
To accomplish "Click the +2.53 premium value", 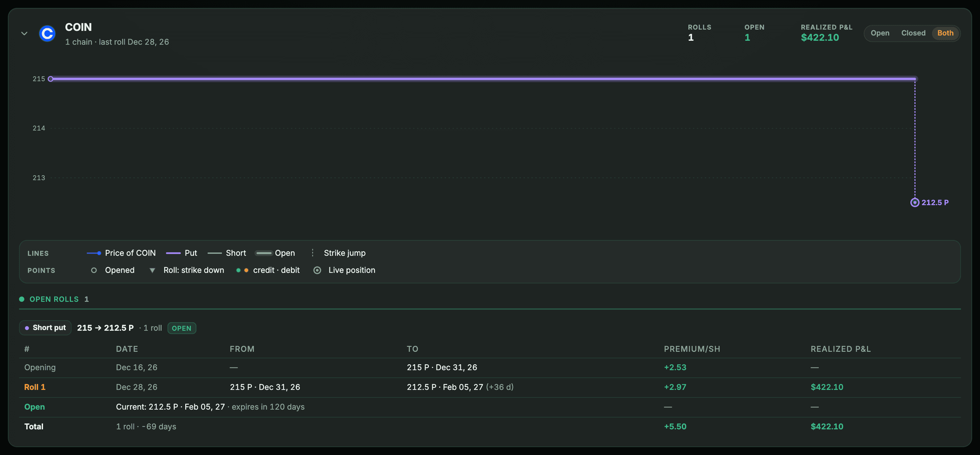I will tap(675, 368).
